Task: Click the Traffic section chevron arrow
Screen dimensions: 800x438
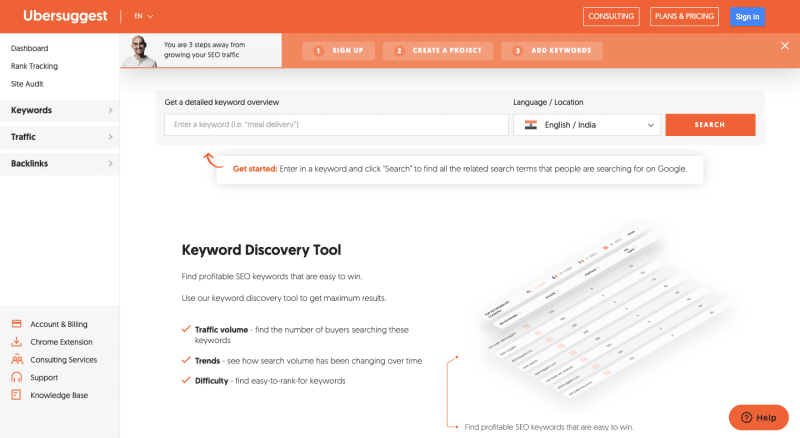Action: click(x=110, y=137)
